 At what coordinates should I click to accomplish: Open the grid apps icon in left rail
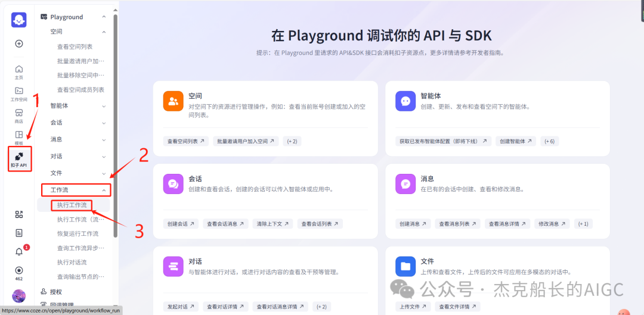(19, 214)
